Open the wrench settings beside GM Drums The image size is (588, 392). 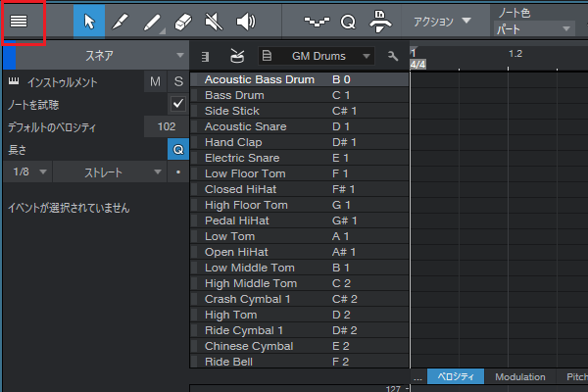click(393, 56)
